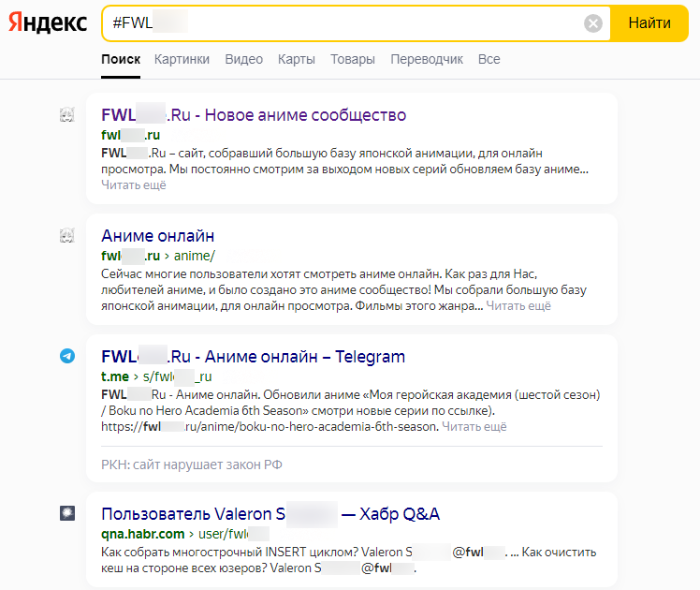Screen dimensions: 700x590
Task: Open the 'Новое аниме сообщество' result title
Action: point(254,115)
